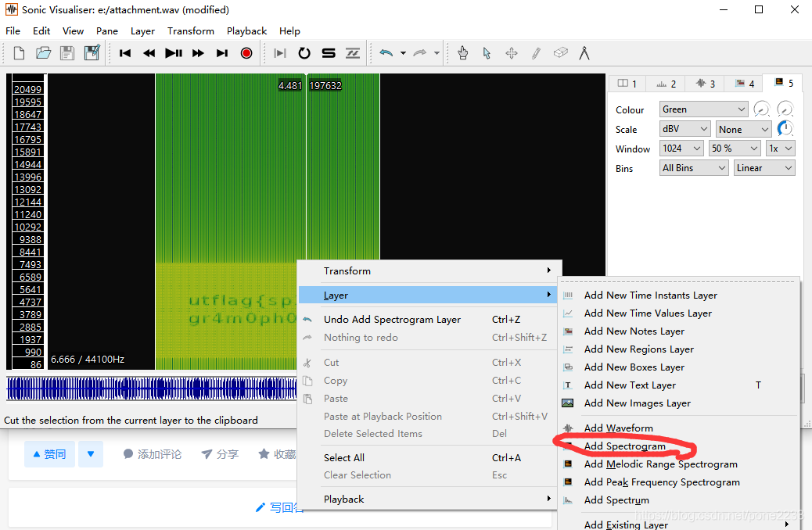Click the fast forward button
Viewport: 812px width, 530px height.
pos(198,53)
